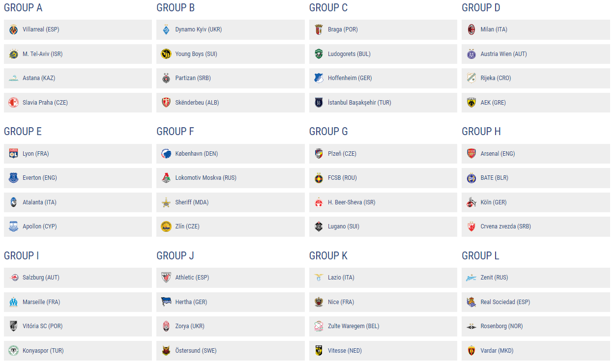Click the Villarreal club crest icon
The width and height of the screenshot is (616, 364).
click(14, 29)
